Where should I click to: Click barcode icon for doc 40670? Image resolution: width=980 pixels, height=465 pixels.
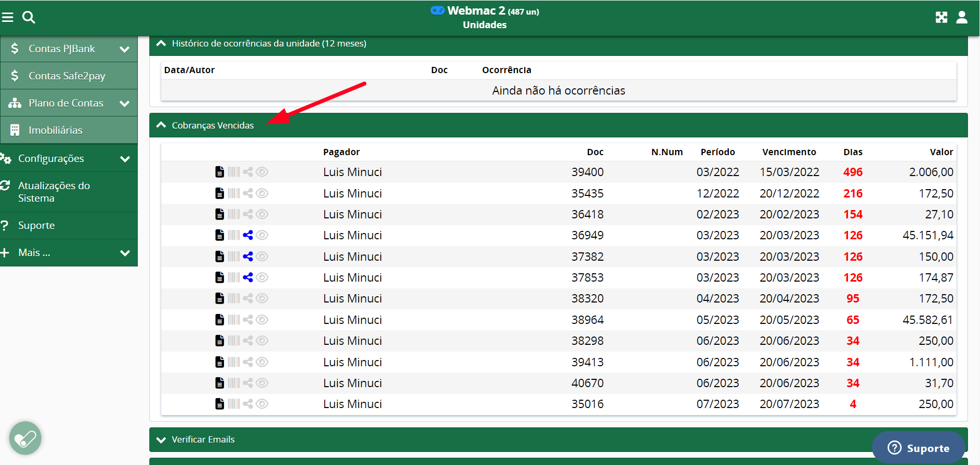[234, 383]
